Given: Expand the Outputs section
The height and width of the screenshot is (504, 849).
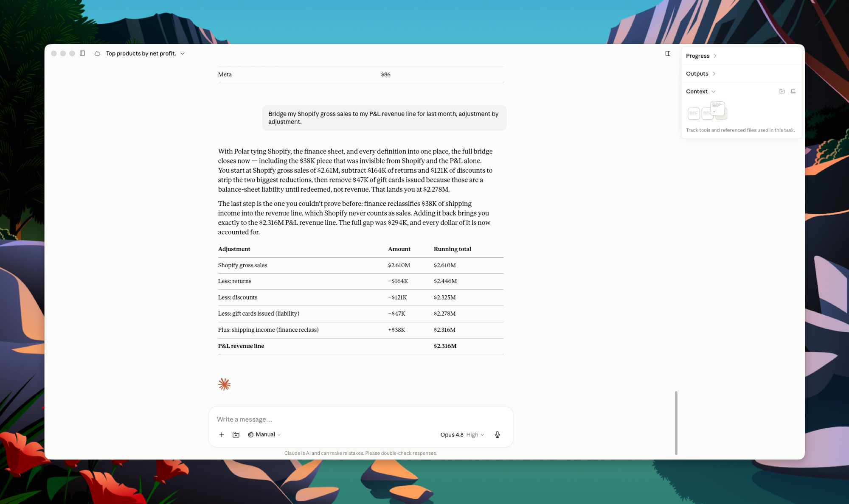Looking at the screenshot, I should point(701,74).
